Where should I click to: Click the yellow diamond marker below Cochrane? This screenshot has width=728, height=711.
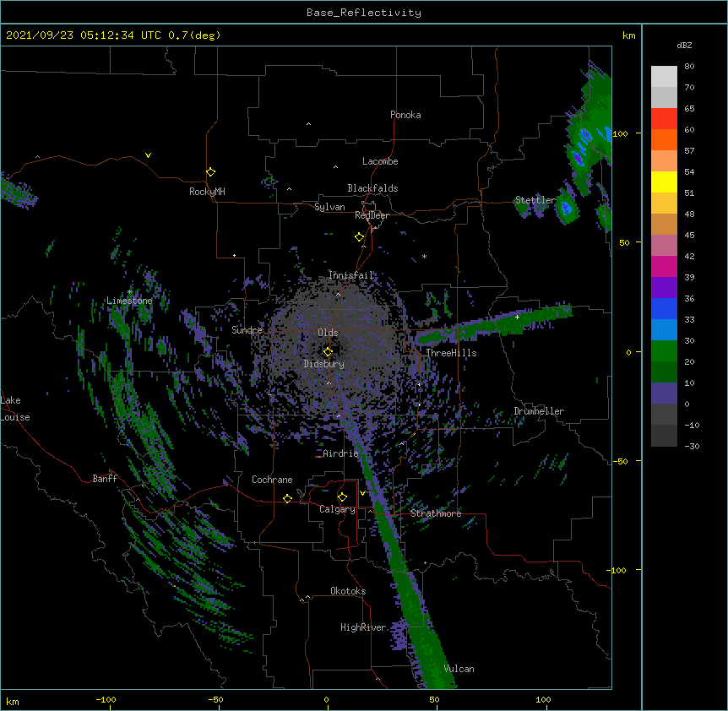click(x=287, y=498)
